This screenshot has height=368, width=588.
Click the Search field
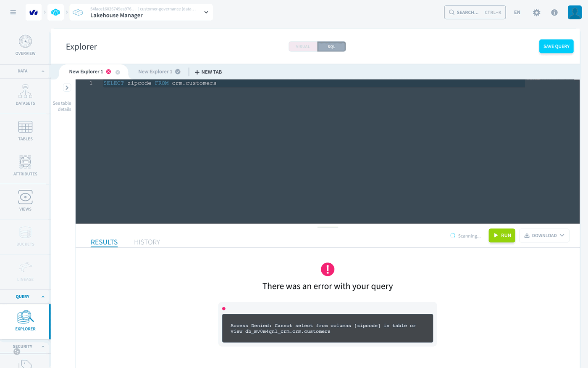tap(475, 12)
